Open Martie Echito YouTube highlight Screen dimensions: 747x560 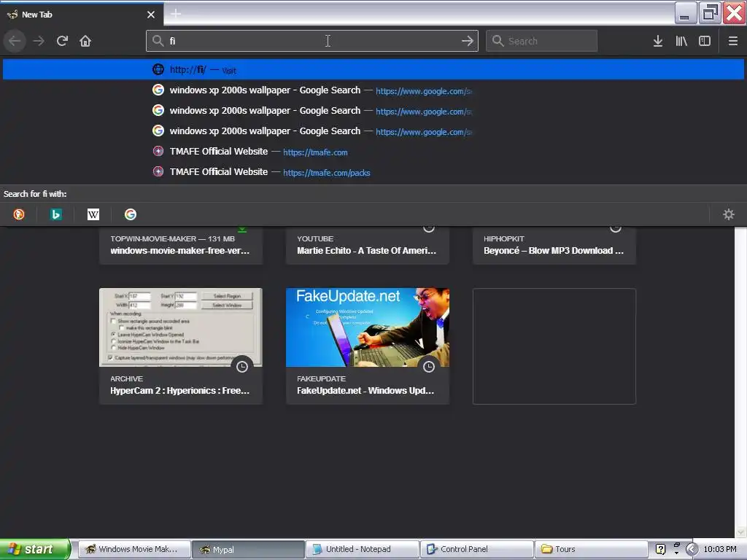[x=368, y=245]
